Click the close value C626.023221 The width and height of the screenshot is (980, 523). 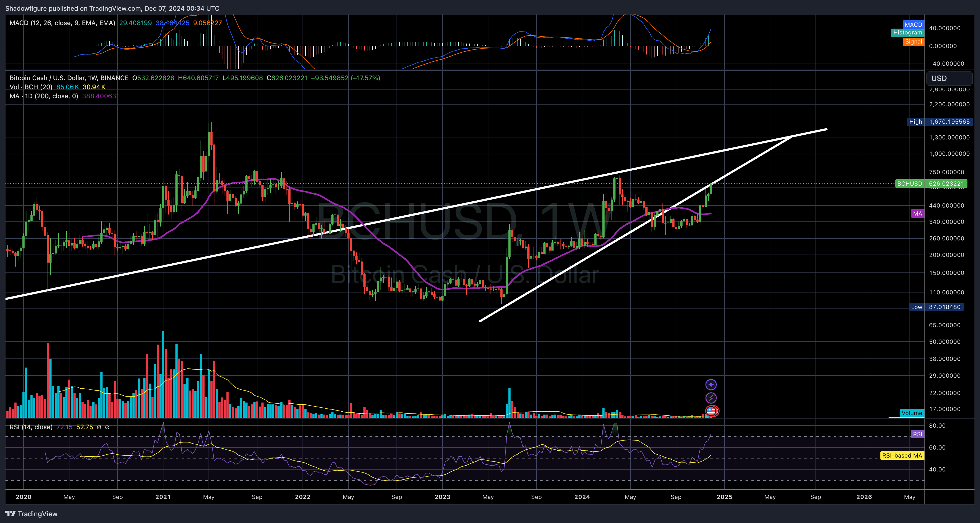coord(287,78)
